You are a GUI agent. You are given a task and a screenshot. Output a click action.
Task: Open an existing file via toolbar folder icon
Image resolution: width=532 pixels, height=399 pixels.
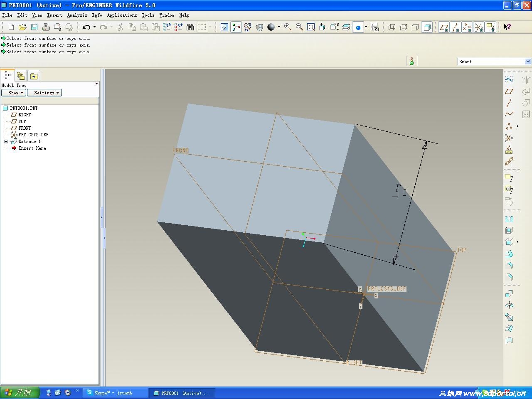pos(22,27)
